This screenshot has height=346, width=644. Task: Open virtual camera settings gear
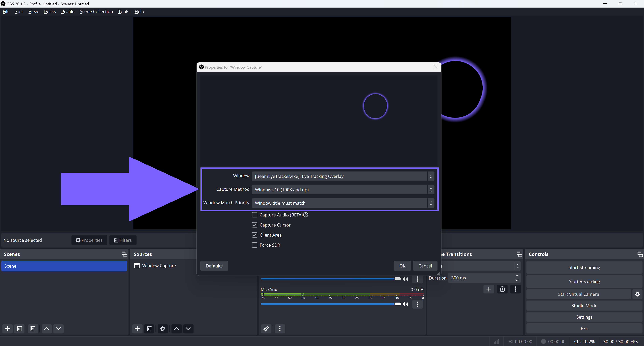637,294
